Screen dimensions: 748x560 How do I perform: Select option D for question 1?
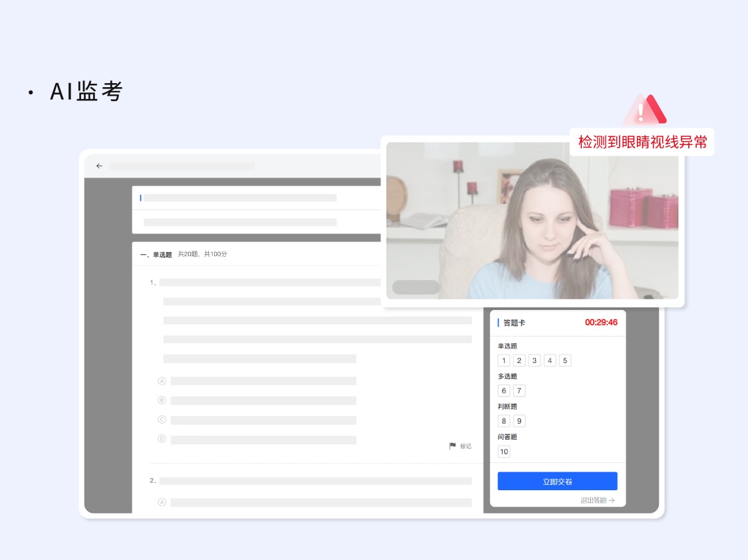162,439
